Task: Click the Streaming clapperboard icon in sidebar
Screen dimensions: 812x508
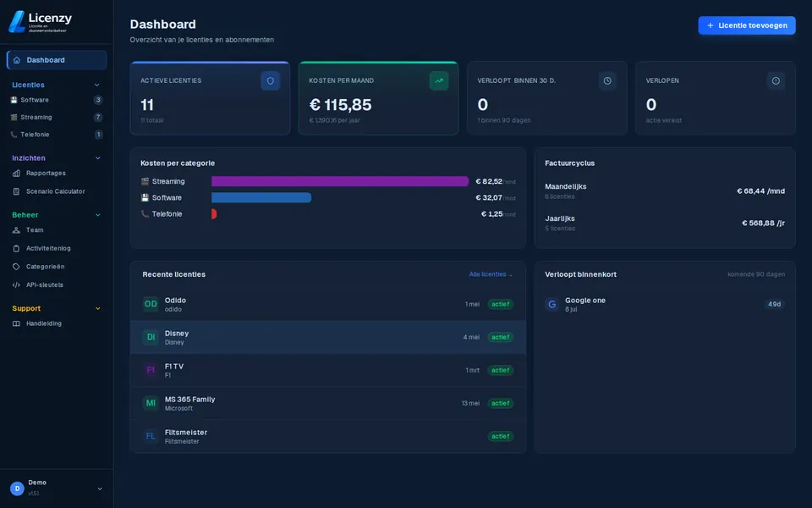Action: (x=14, y=117)
